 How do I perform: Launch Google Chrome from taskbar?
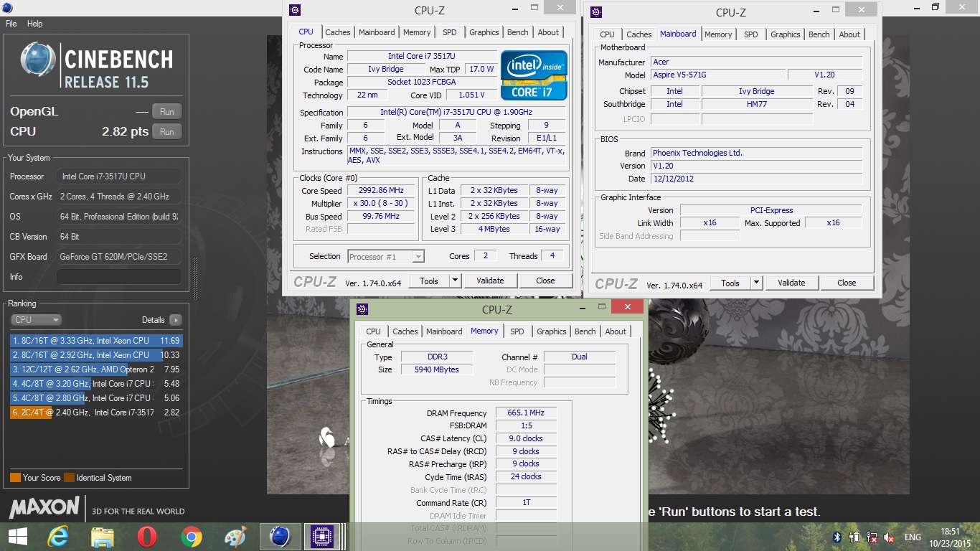(191, 537)
